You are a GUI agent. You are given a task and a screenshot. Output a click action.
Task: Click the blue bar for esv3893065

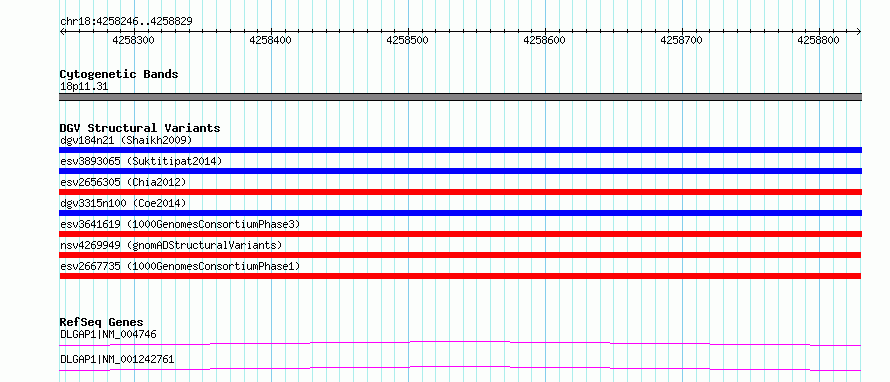460,171
